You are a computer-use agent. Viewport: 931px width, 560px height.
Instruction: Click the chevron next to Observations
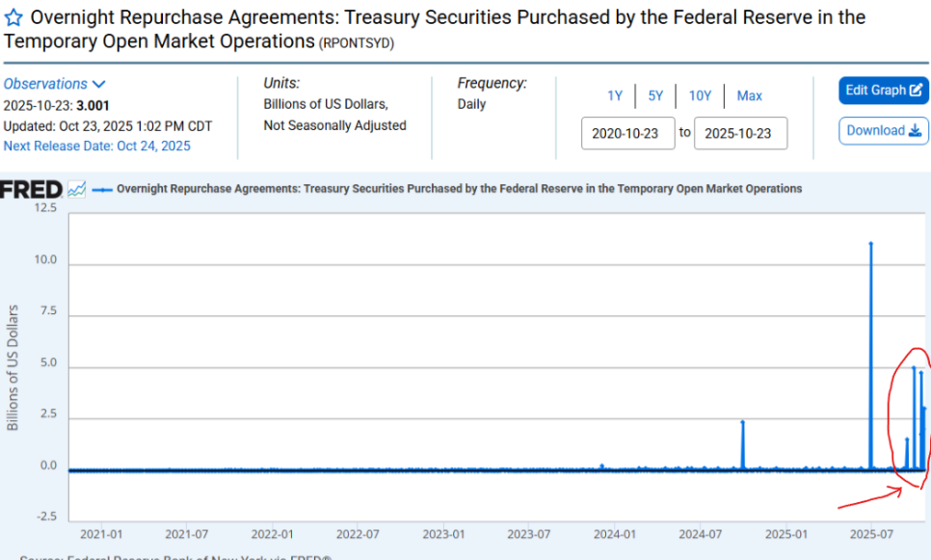(98, 84)
